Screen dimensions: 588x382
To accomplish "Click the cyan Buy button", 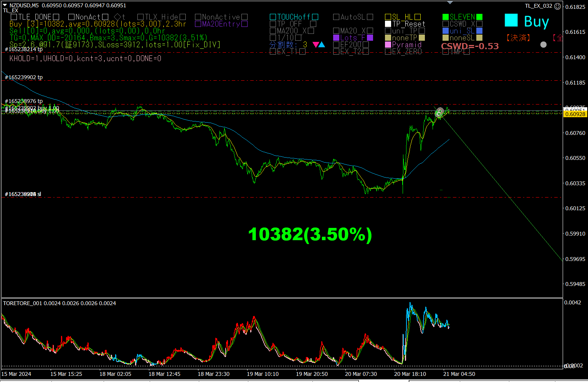I will 527,21.
